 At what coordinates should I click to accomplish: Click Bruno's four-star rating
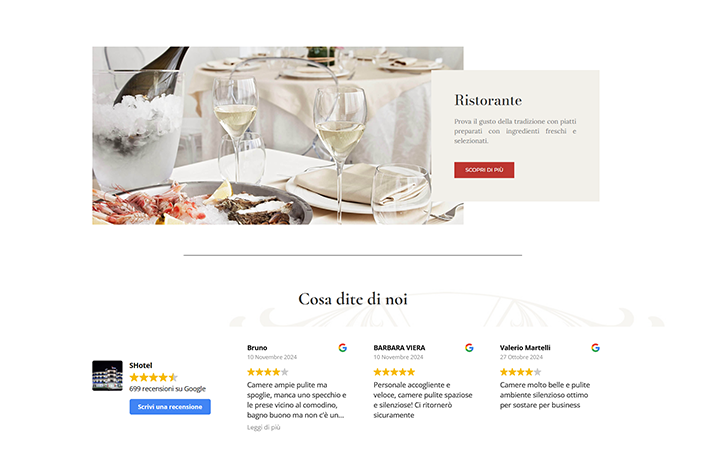tap(268, 372)
